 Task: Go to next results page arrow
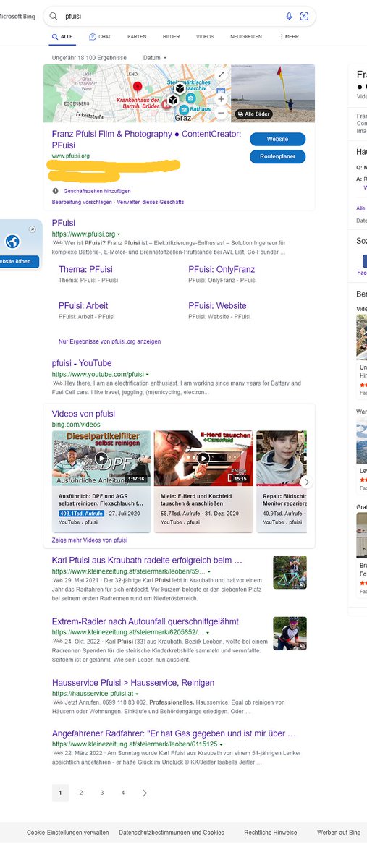pyautogui.click(x=145, y=793)
